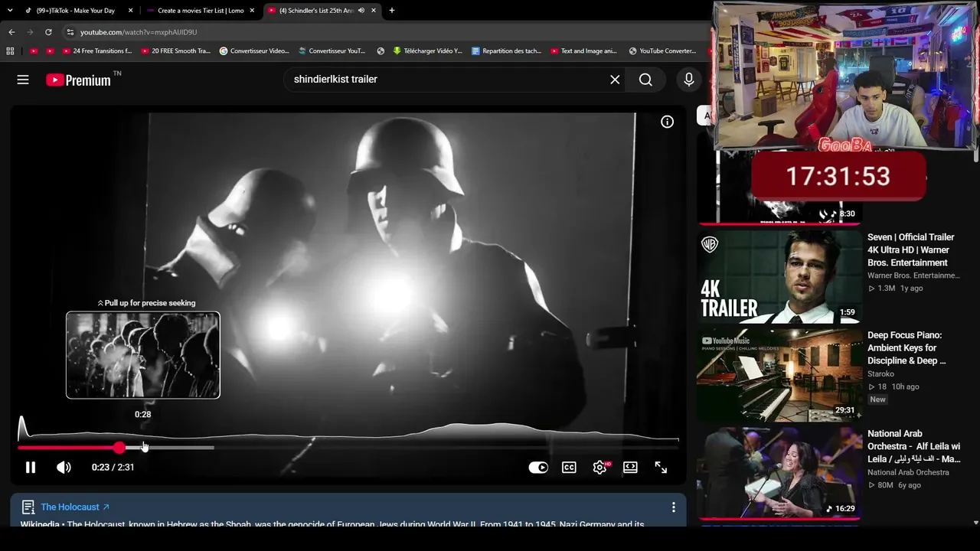Viewport: 980px width, 551px height.
Task: Click the Holocaust panel article icon
Action: coord(28,507)
